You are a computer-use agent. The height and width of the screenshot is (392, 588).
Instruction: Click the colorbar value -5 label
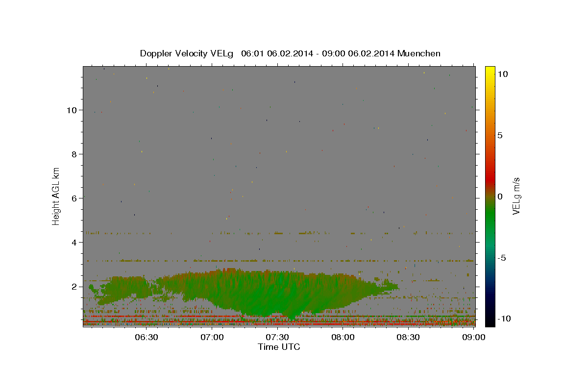click(x=502, y=258)
